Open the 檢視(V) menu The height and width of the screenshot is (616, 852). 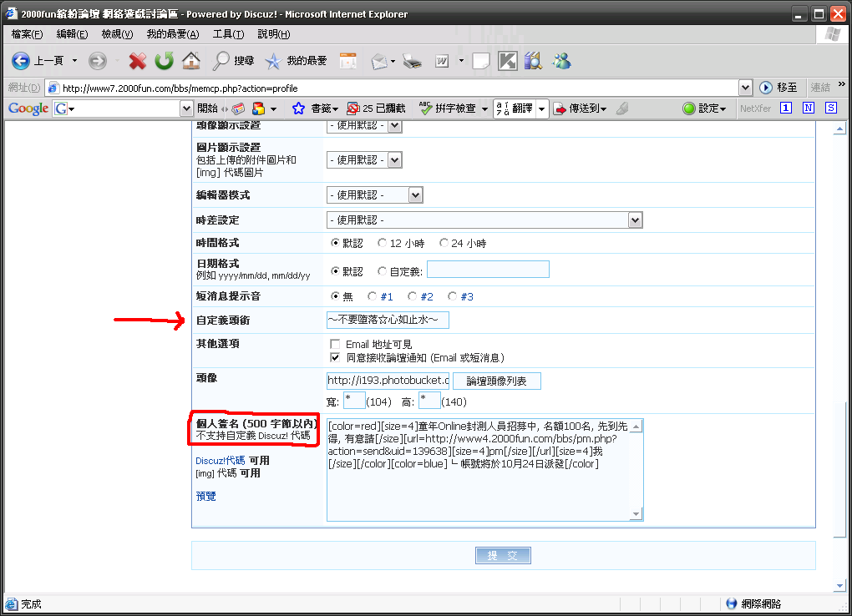117,34
